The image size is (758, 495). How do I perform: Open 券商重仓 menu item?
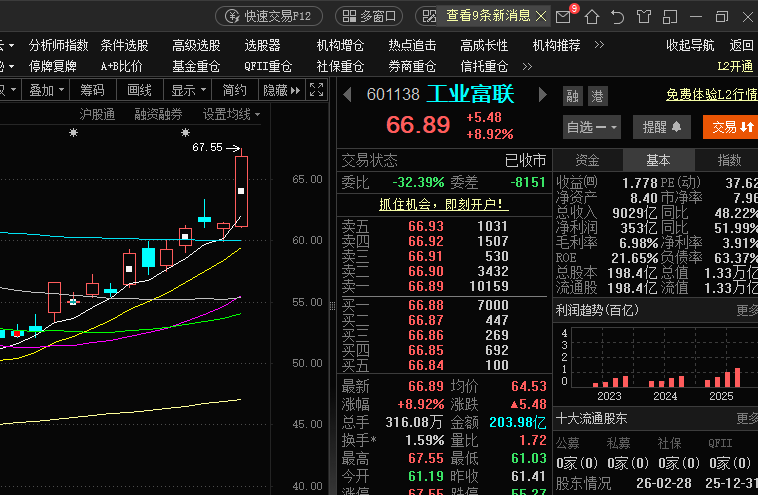click(x=412, y=66)
